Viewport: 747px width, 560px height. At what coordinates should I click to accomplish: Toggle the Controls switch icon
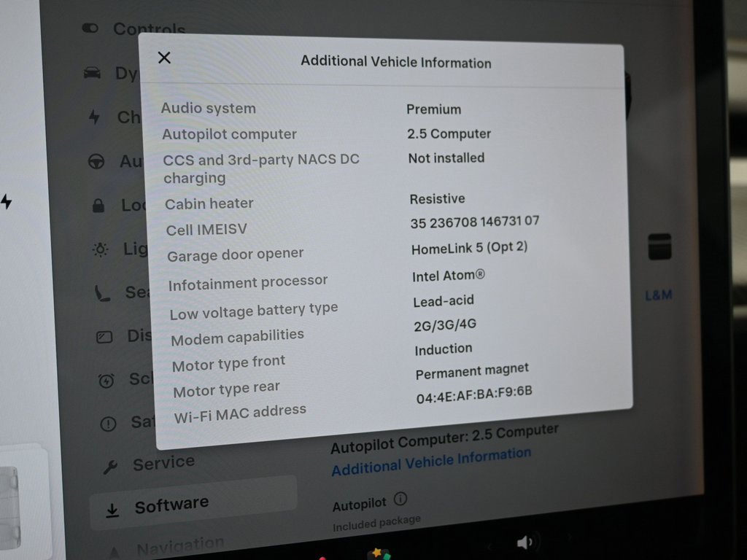coord(89,27)
